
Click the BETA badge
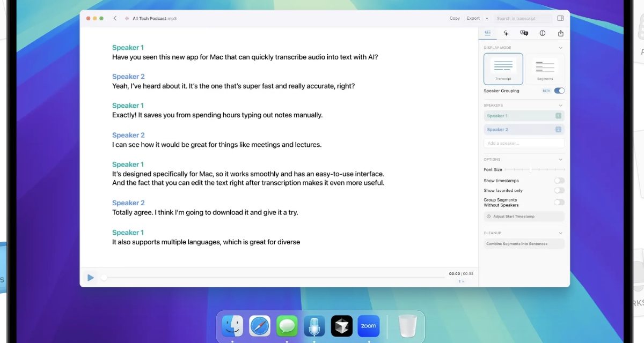[546, 91]
